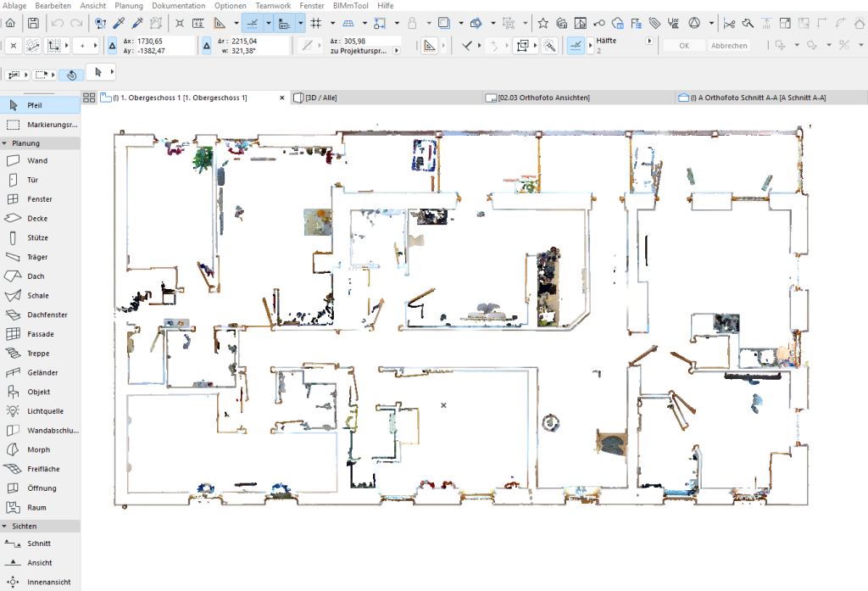This screenshot has width=868, height=591.
Task: Open the grid snap dropdown arrow
Action: [x=331, y=23]
